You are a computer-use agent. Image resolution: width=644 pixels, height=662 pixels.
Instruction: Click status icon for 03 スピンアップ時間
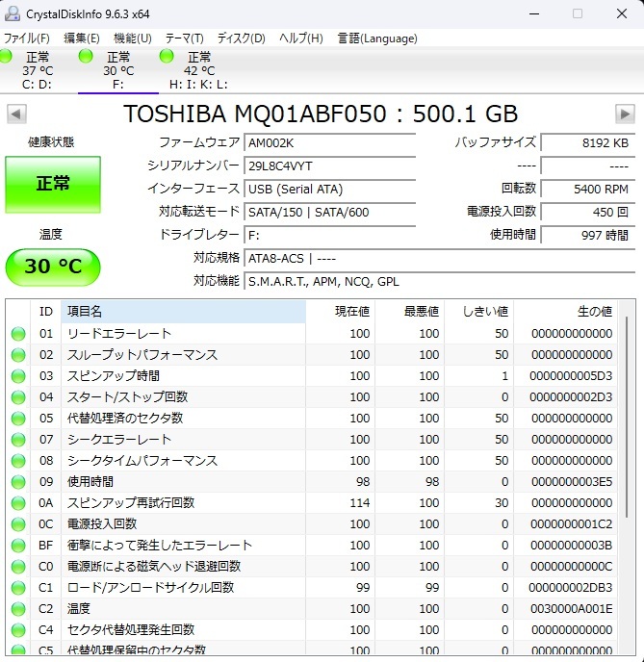pos(18,376)
